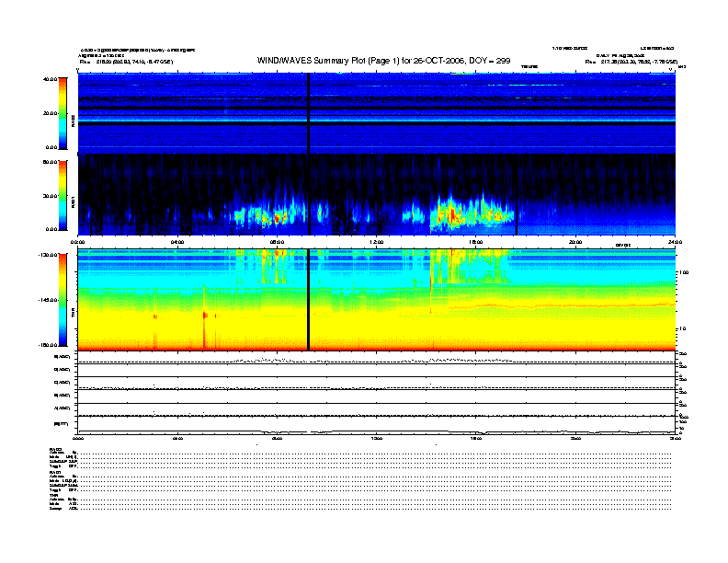The image size is (728, 563).
Task: Select the -145.00 label on TNR scale
Action: tap(48, 300)
